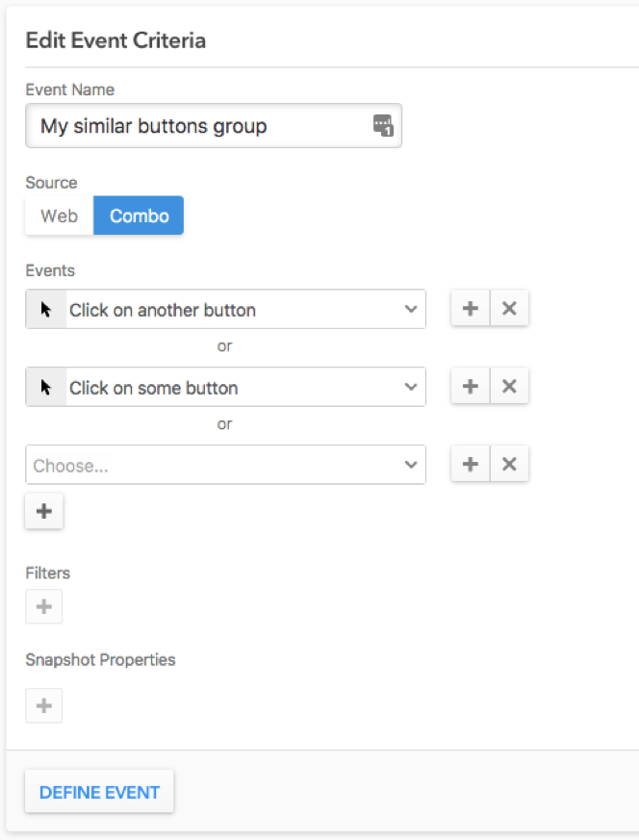Select the Combo source option

[x=139, y=216]
